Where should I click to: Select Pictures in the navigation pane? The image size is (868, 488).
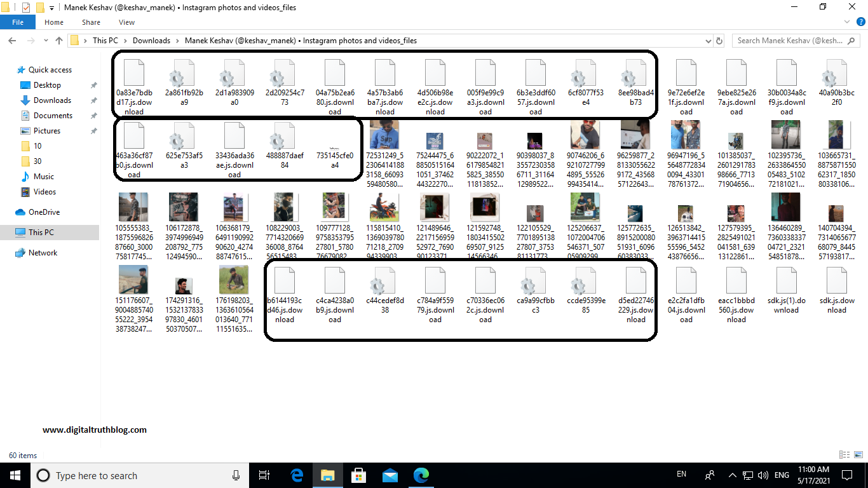click(47, 131)
